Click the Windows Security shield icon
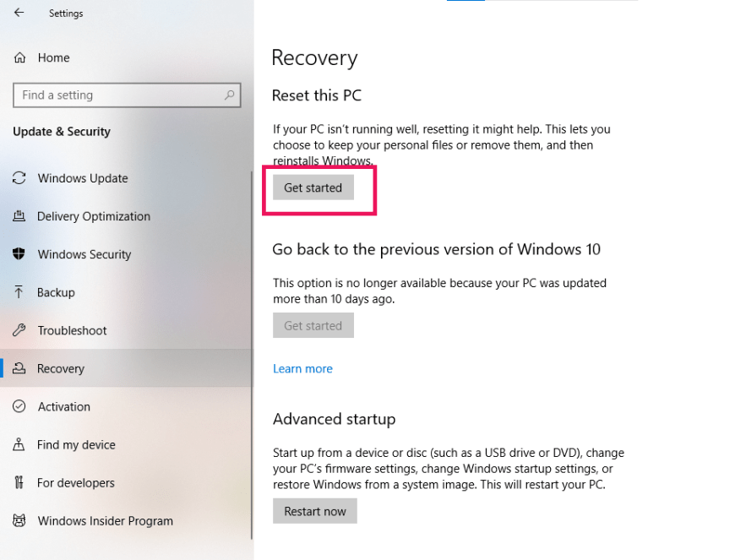The height and width of the screenshot is (560, 735). pyautogui.click(x=19, y=254)
